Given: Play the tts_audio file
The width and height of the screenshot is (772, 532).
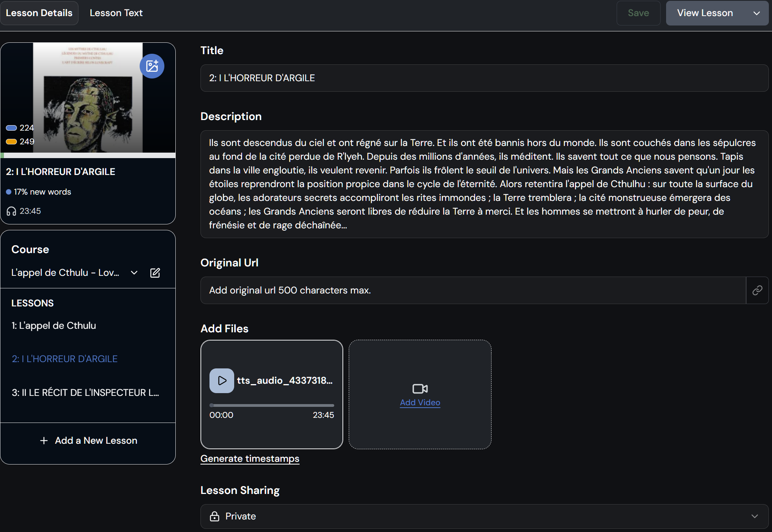Looking at the screenshot, I should 222,381.
